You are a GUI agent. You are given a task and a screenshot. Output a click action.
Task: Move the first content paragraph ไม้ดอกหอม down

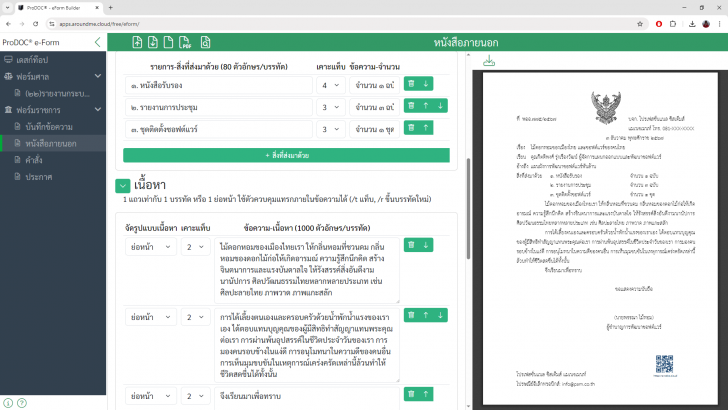coord(426,245)
